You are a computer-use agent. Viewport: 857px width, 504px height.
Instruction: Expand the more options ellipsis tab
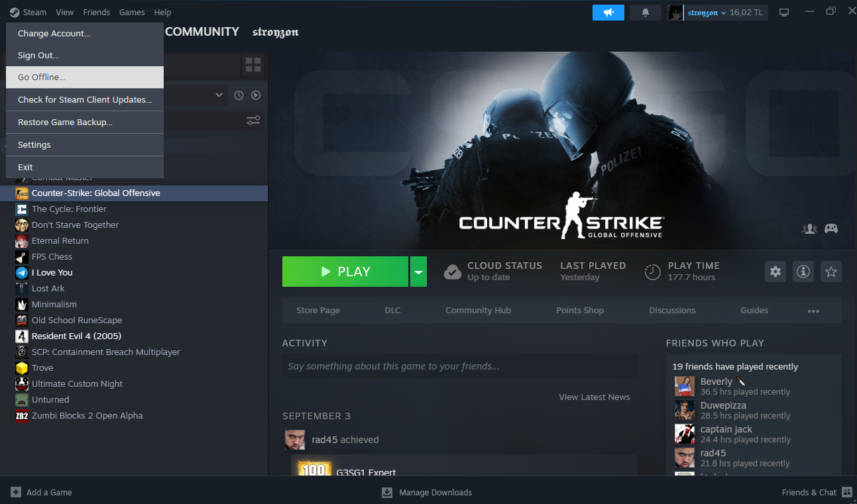click(813, 311)
